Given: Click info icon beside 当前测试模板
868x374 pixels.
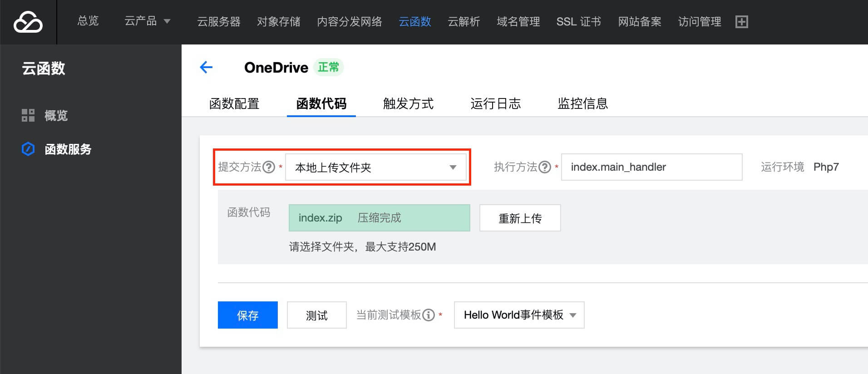Looking at the screenshot, I should (429, 315).
